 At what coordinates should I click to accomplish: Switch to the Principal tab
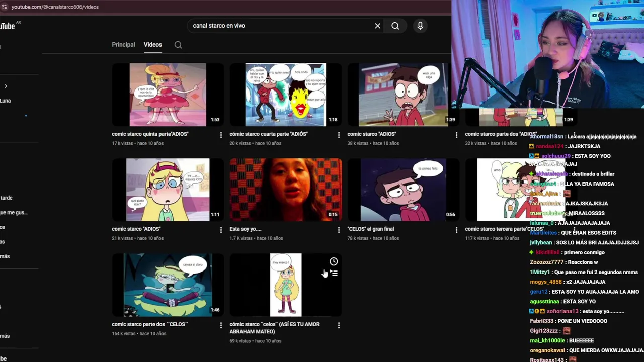pos(123,45)
